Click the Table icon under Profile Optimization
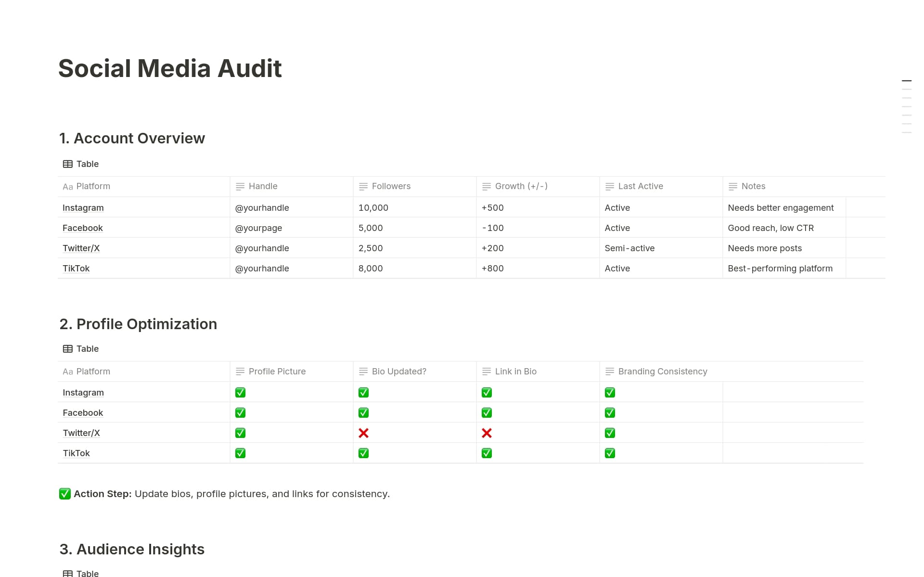 [67, 348]
